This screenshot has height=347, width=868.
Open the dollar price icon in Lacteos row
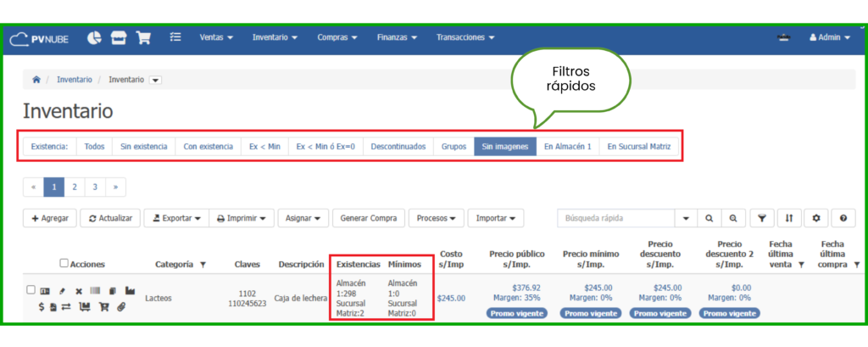pyautogui.click(x=42, y=306)
